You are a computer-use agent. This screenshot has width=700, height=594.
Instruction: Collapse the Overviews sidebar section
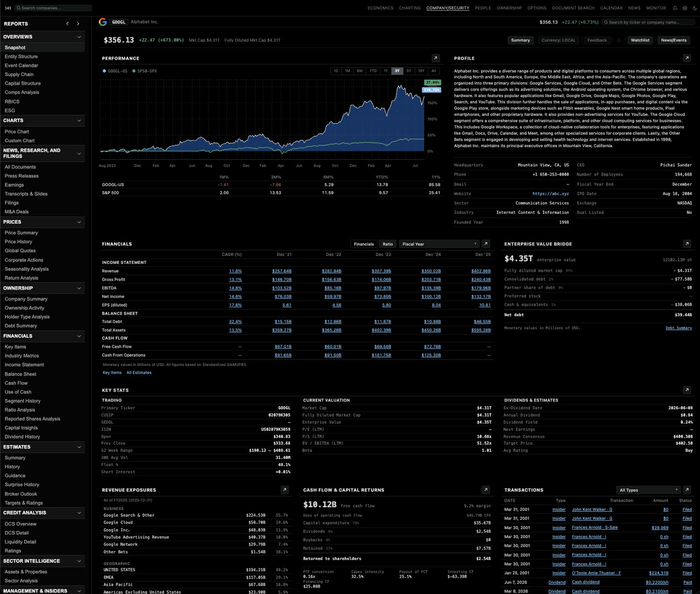[x=79, y=37]
